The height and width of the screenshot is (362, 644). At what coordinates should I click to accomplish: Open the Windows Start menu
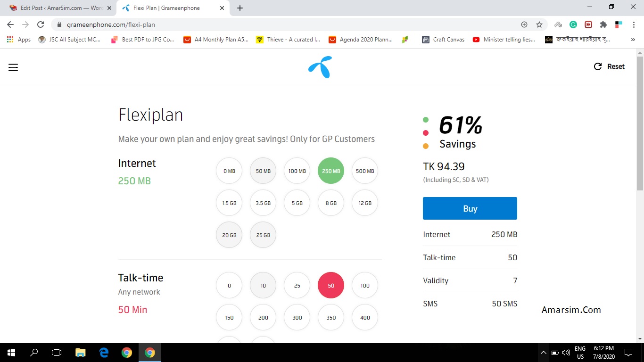coord(11,352)
